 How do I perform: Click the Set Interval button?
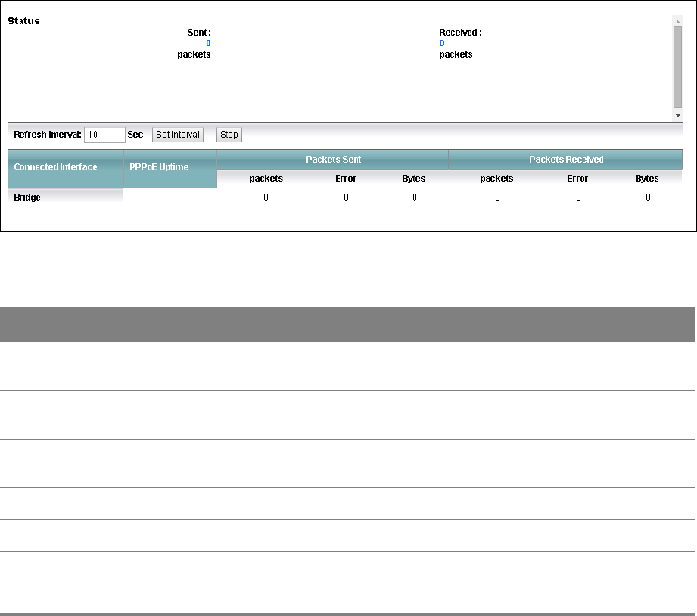click(178, 135)
